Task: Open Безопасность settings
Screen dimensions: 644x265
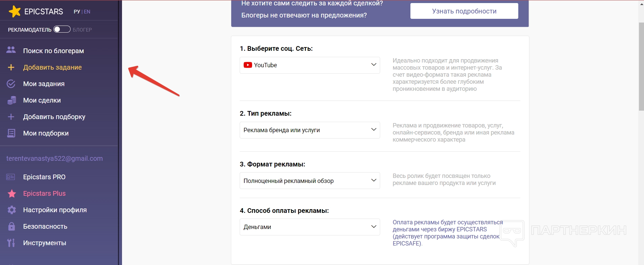Action: click(x=45, y=226)
